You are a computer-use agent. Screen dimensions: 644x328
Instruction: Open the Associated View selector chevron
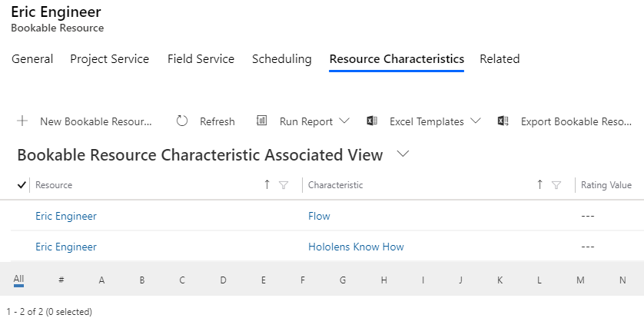pos(403,154)
